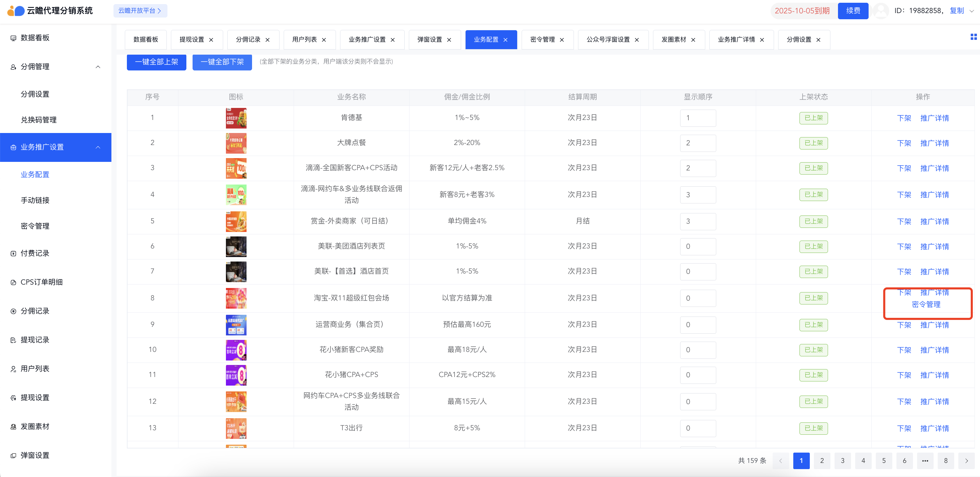Viewport: 980px width, 477px height.
Task: Click the 一键全部上架 button
Action: pyautogui.click(x=156, y=62)
